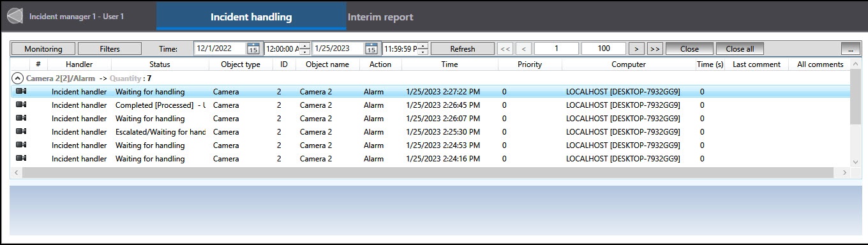This screenshot has width=868, height=245.
Task: Sort by the ID column header
Action: [284, 64]
